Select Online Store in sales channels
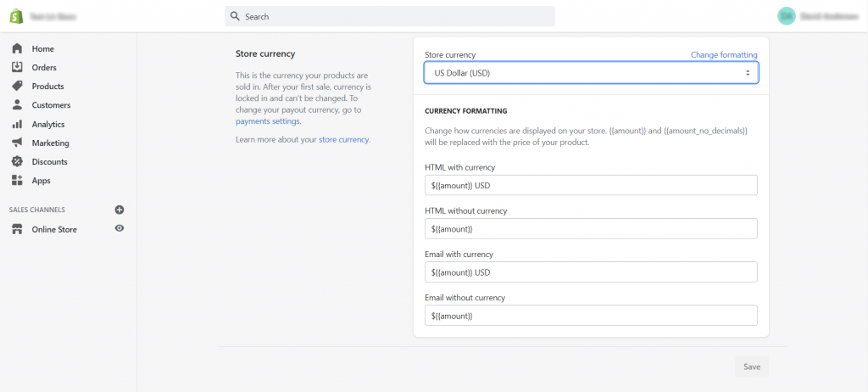The height and width of the screenshot is (392, 868). click(x=54, y=229)
